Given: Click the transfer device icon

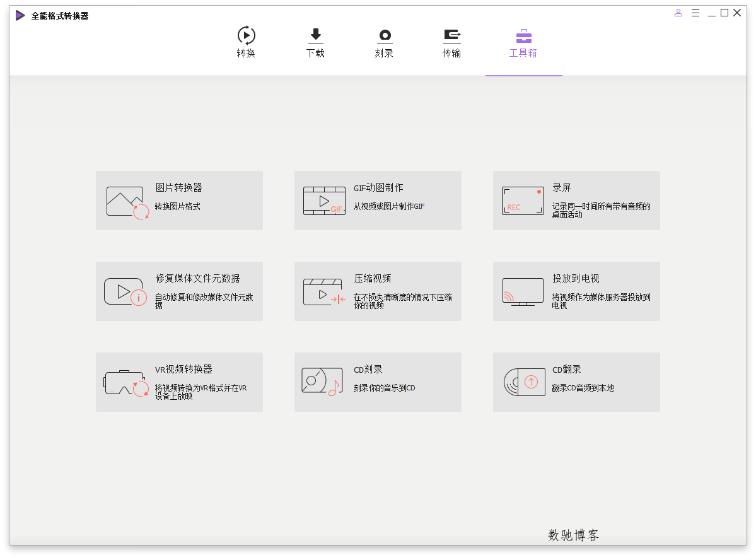Looking at the screenshot, I should click(452, 36).
